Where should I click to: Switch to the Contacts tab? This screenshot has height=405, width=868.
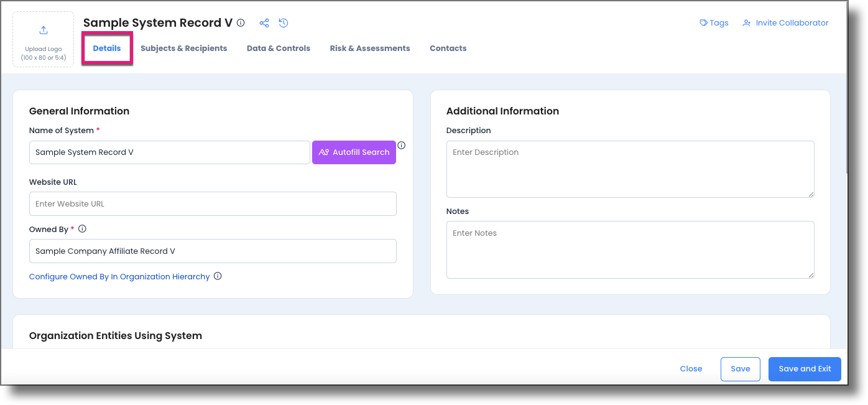coord(448,48)
